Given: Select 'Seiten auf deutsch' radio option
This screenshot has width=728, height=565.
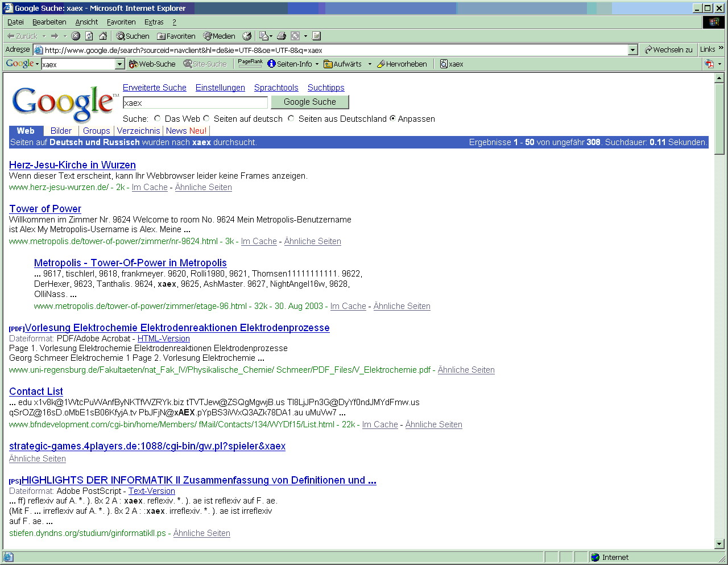Looking at the screenshot, I should 206,118.
